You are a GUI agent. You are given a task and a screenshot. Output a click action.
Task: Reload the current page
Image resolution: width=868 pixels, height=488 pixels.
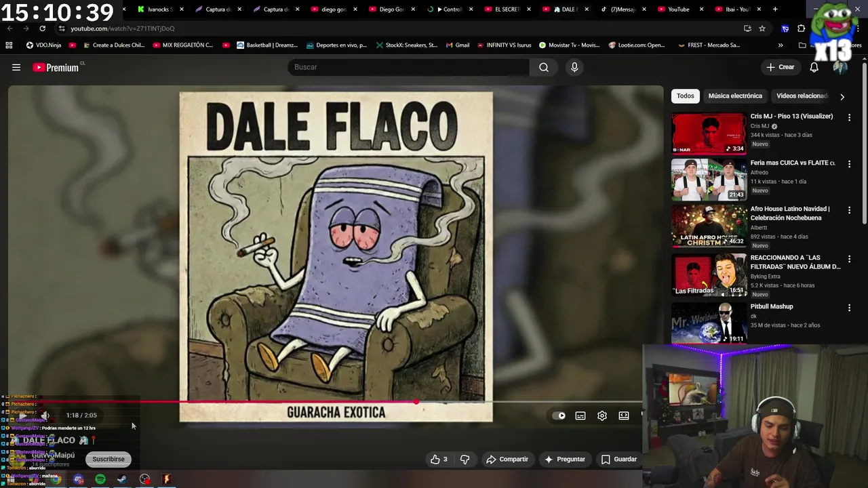coord(42,28)
